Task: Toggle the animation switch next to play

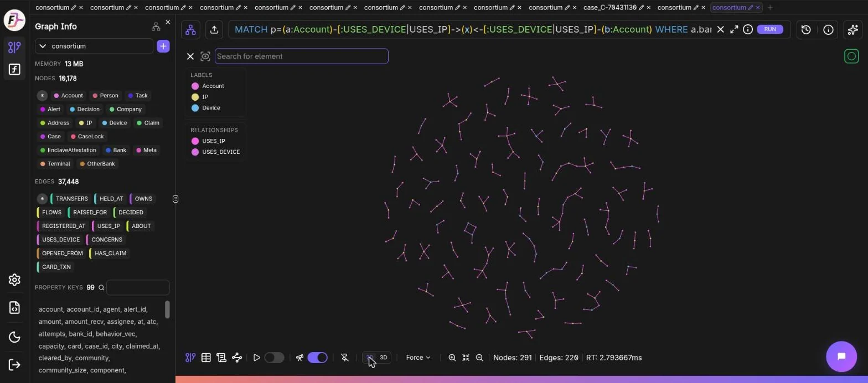Action: click(274, 358)
